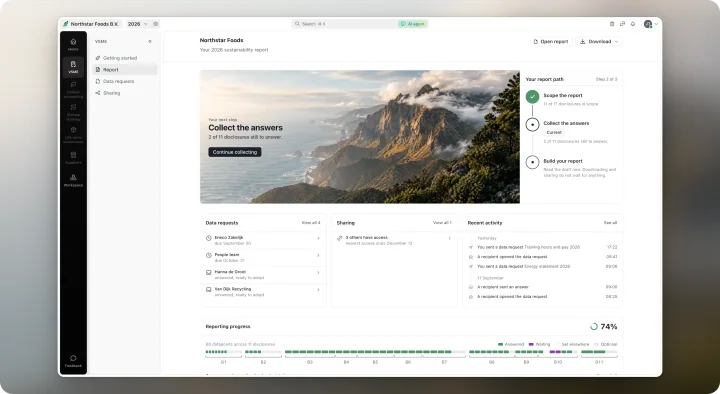Screen dimensions: 720x394
Task: Click the Waiting legend label
Action: point(542,344)
